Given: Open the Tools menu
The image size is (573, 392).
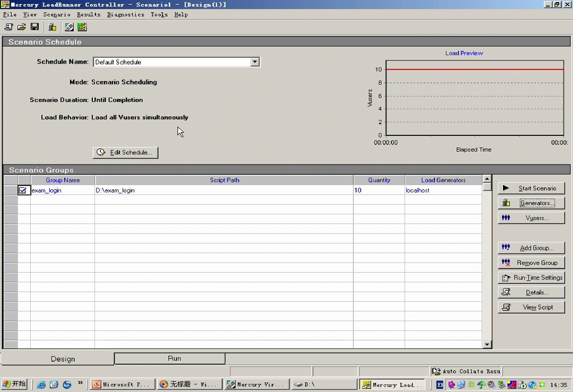Looking at the screenshot, I should click(159, 15).
